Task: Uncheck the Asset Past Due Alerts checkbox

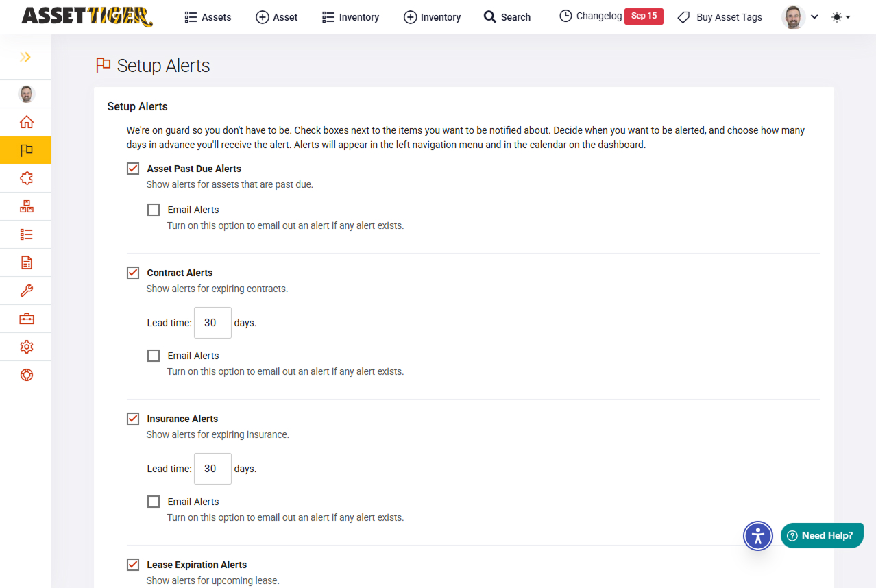Action: coord(133,169)
